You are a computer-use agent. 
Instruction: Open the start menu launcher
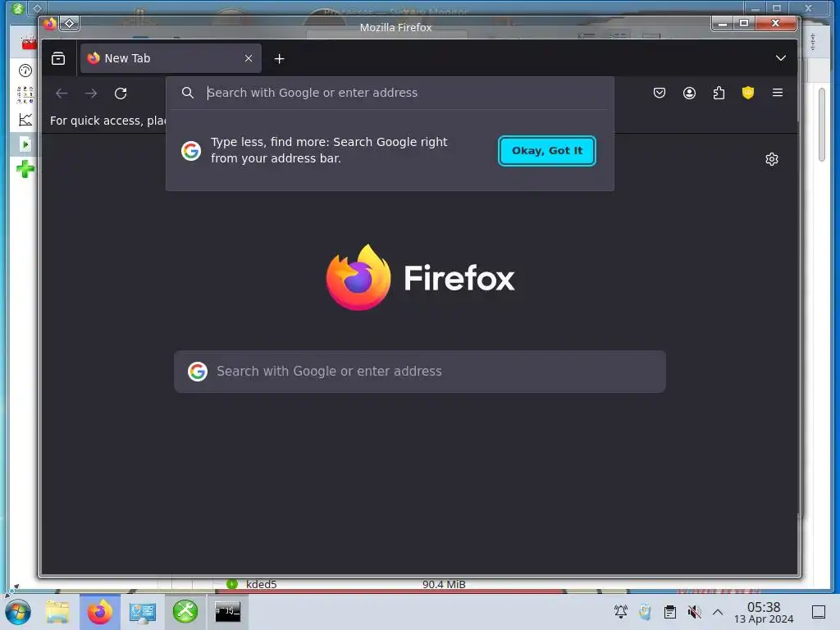18,612
